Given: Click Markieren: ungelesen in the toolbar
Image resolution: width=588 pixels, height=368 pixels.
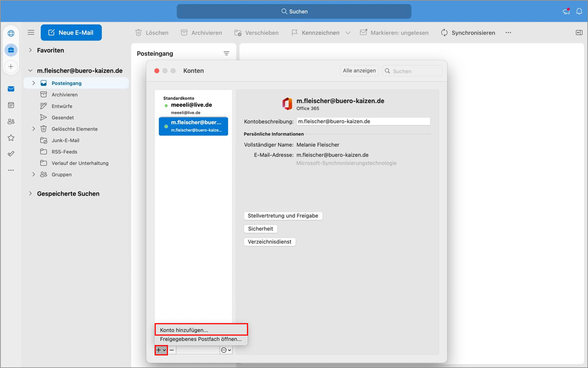Looking at the screenshot, I should [x=394, y=33].
